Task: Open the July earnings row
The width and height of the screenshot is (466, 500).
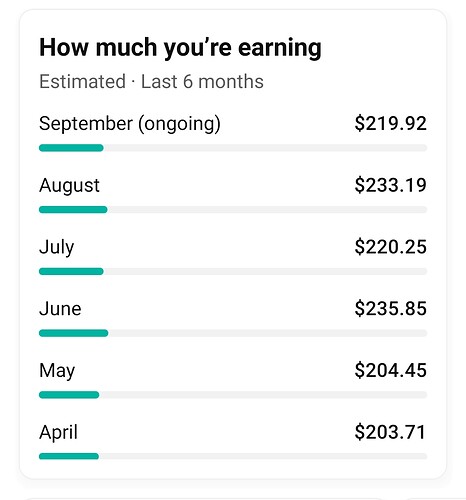Action: [x=233, y=256]
